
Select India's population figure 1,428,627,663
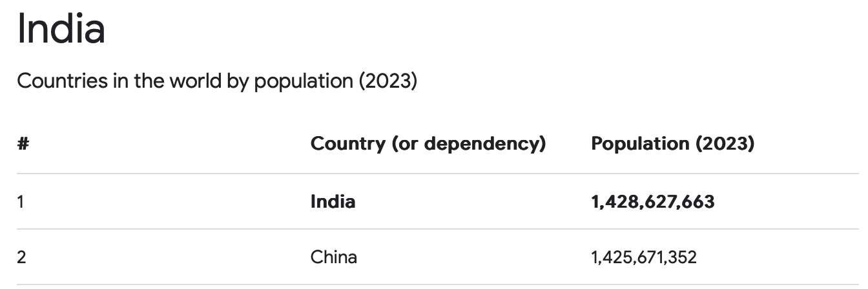pyautogui.click(x=652, y=202)
